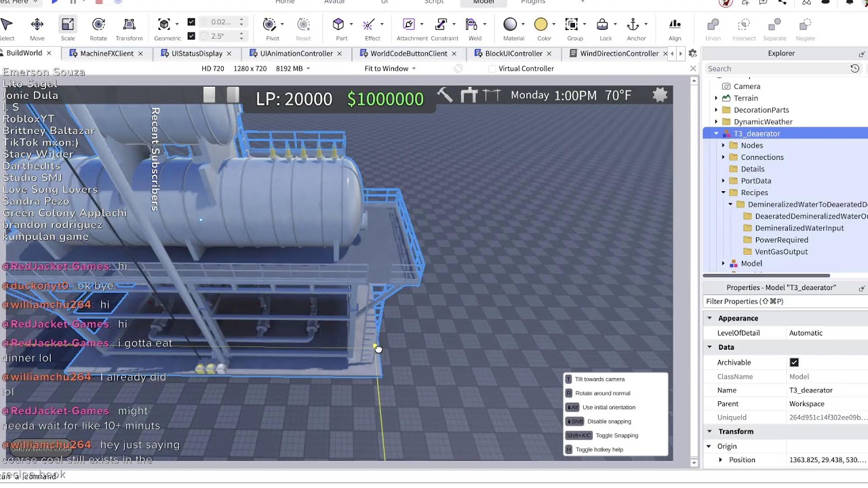868x488 pixels.
Task: Click the Negate operation
Action: (x=805, y=29)
